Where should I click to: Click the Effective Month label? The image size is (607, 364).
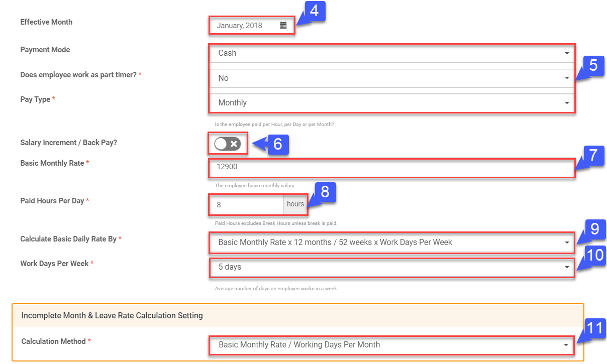click(x=46, y=22)
